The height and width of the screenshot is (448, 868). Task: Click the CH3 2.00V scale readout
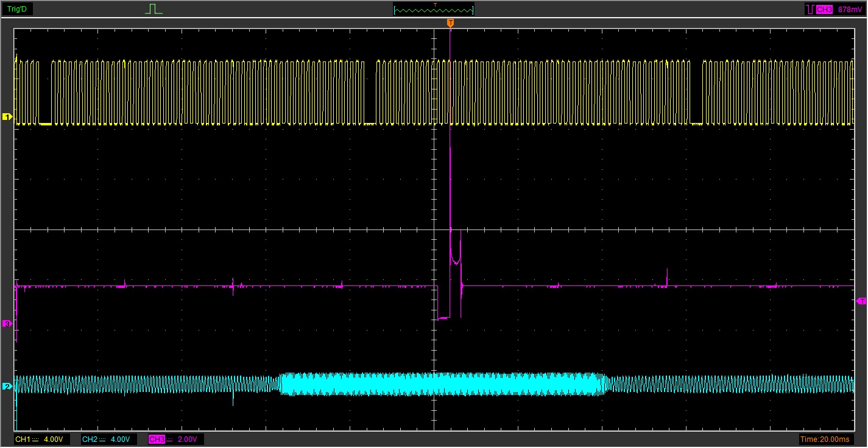176,439
